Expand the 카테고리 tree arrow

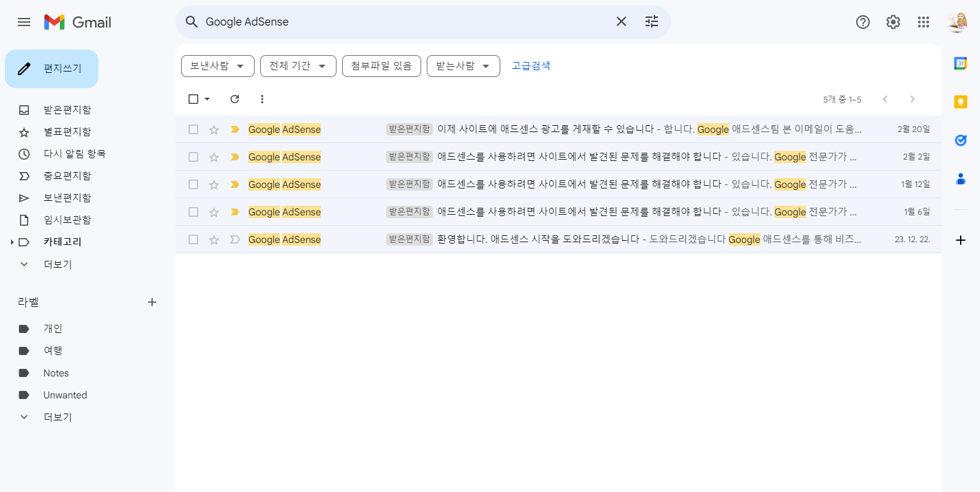pos(12,242)
